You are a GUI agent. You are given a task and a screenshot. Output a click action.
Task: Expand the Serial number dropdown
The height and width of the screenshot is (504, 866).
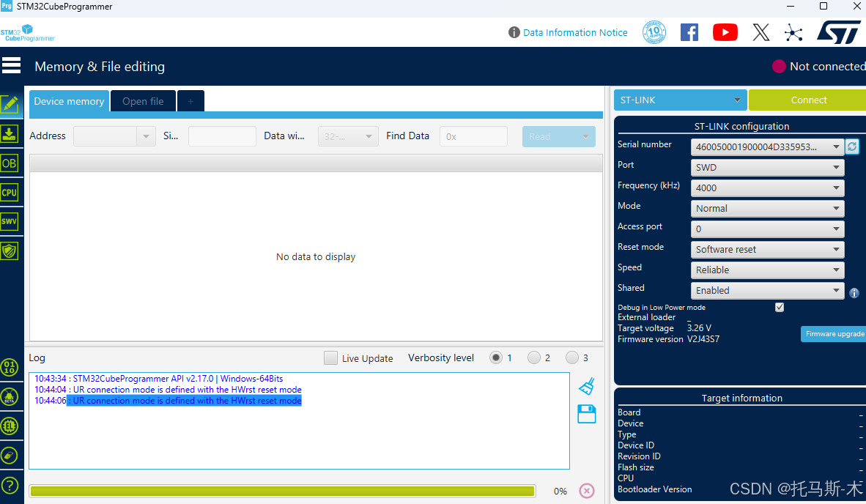(x=767, y=147)
